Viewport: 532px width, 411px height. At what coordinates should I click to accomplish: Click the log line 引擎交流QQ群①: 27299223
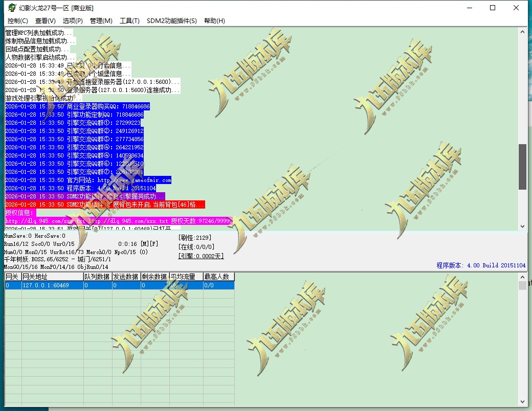(x=73, y=123)
